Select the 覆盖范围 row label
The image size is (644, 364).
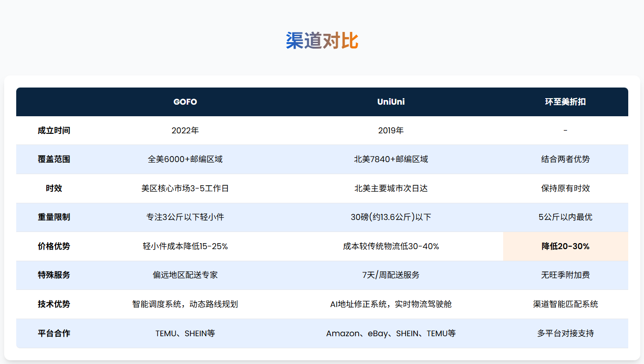coord(54,159)
